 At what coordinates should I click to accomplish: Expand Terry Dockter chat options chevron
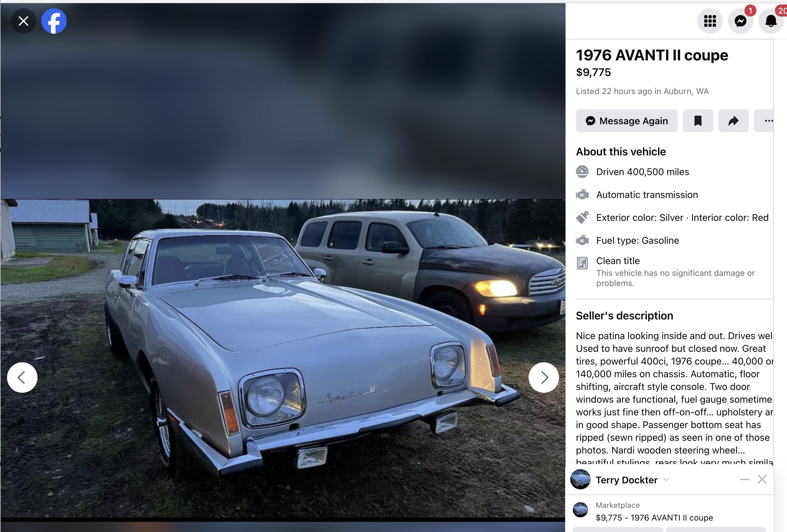coord(666,480)
